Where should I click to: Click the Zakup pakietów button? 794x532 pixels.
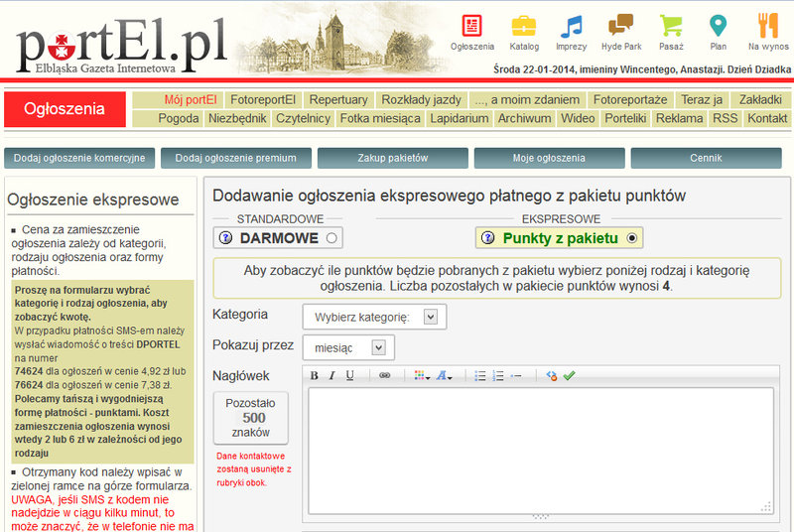(393, 158)
